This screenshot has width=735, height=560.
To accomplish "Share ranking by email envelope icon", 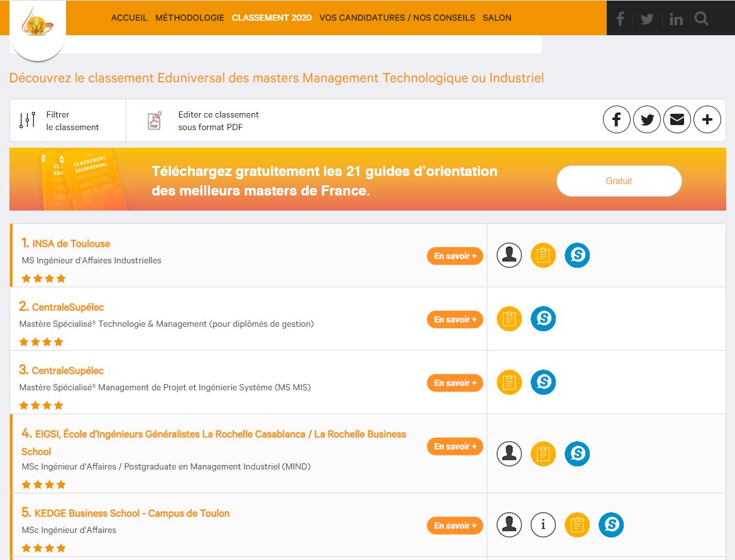I will (x=677, y=119).
